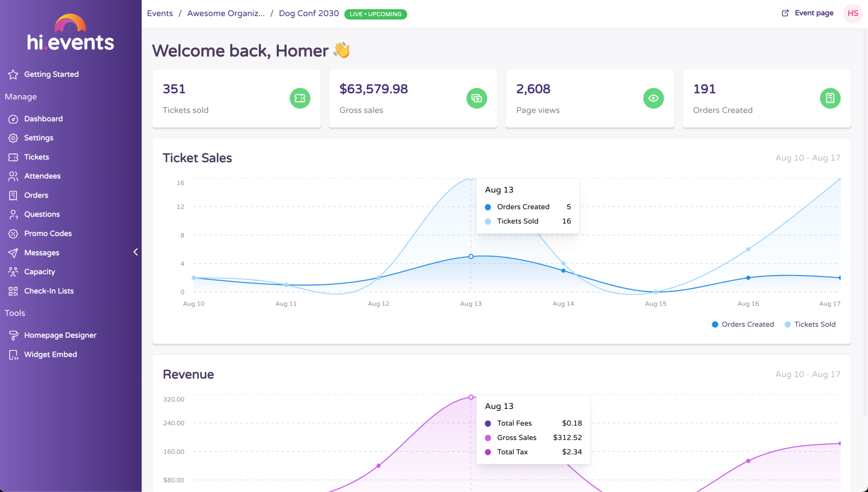
Task: Click the wallet icon on Gross sales card
Action: tap(476, 98)
